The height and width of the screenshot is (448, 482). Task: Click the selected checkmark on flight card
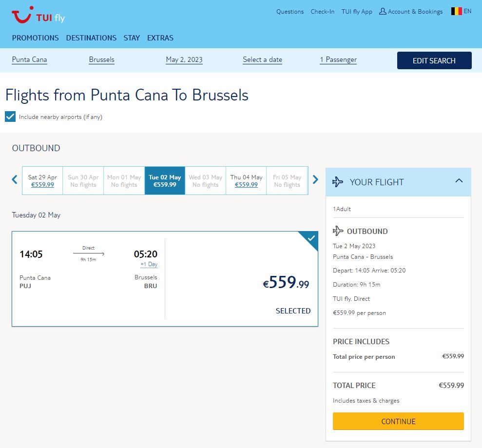coord(311,238)
